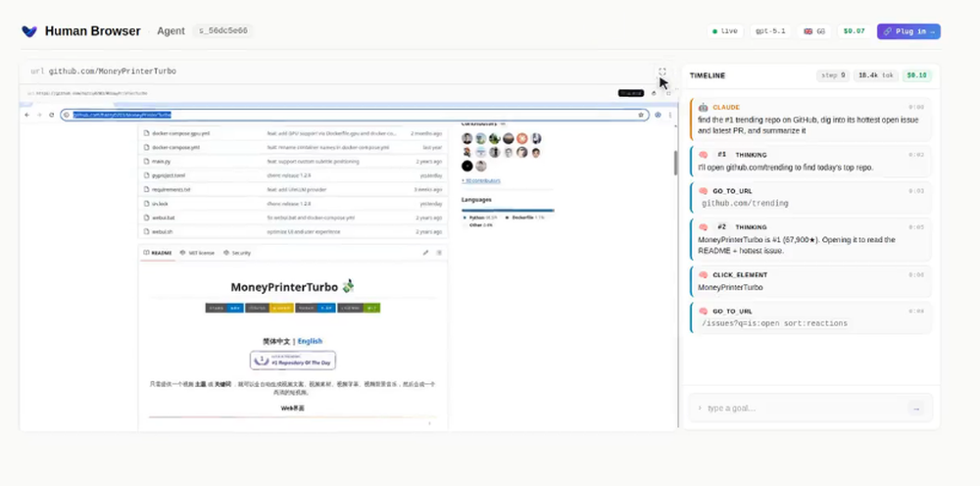Click the browser forward arrow
The height and width of the screenshot is (486, 980).
(x=39, y=115)
